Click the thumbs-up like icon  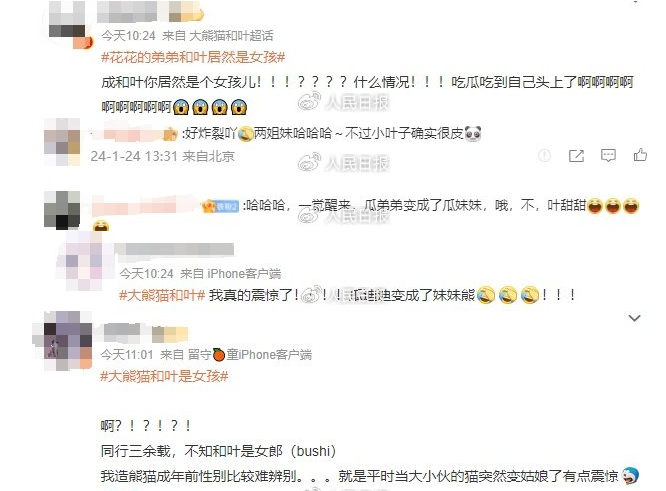[x=640, y=155]
